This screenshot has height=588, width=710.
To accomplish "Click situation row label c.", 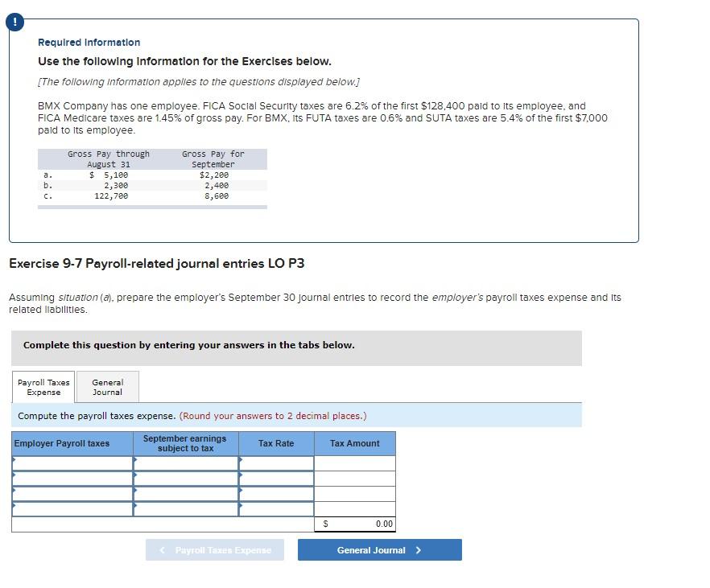I will 48,195.
